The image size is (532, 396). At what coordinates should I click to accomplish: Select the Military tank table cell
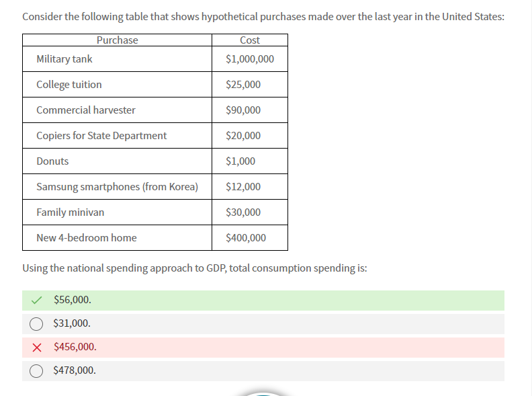[64, 59]
